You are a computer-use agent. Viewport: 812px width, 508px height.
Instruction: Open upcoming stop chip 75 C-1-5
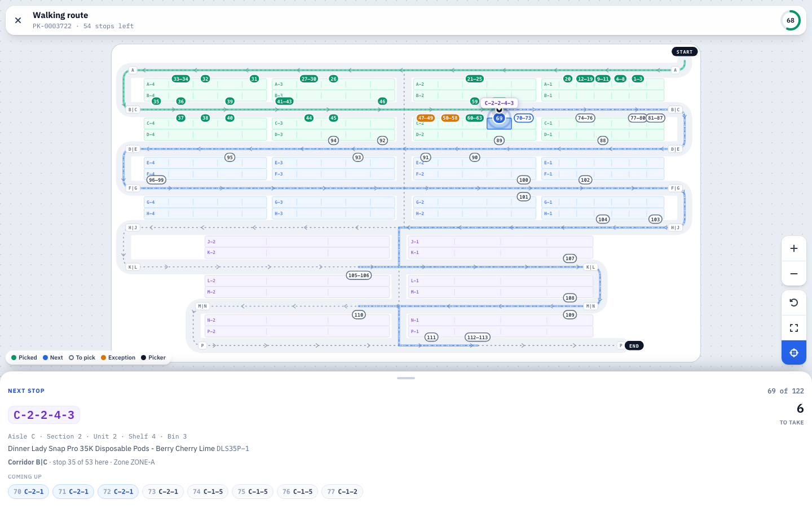(x=253, y=492)
